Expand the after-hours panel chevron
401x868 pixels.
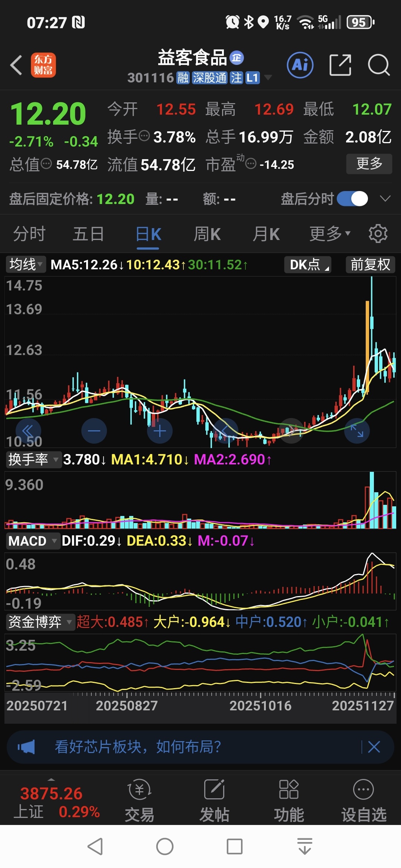(385, 199)
